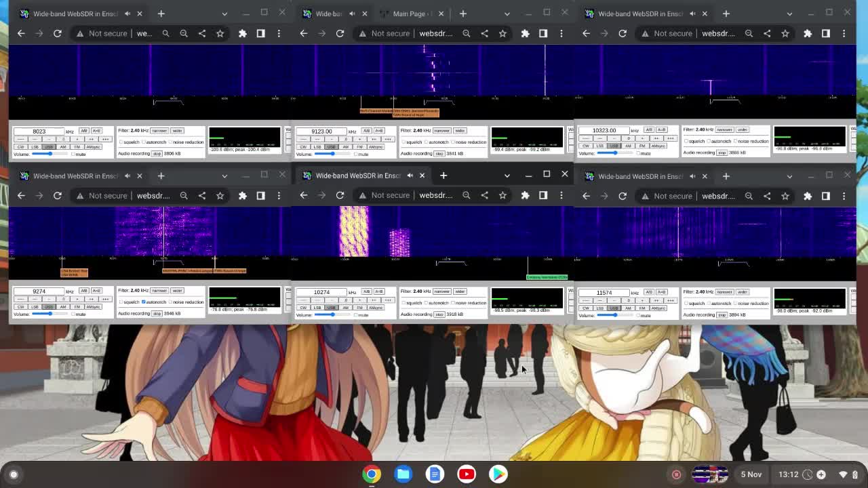Tick the mute checkbox in 8023 kHz window
Screen dimensions: 868x488
(x=73, y=155)
